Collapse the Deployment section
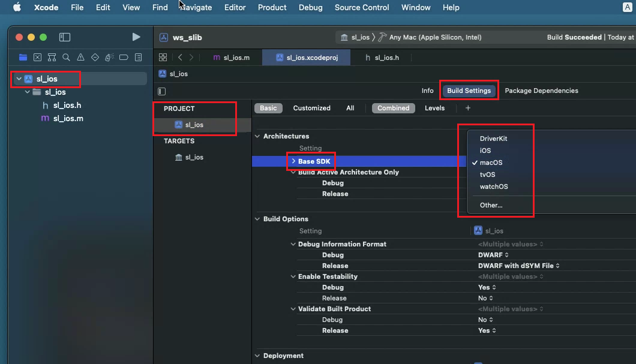 point(257,356)
